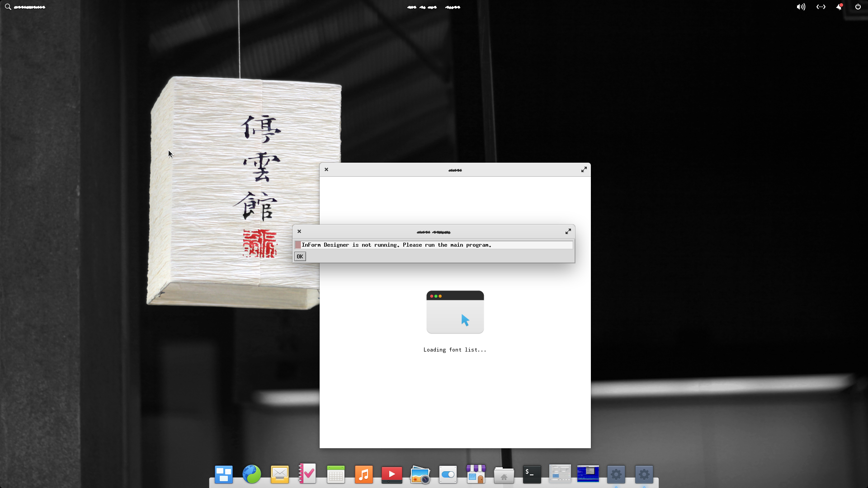Launch the web browser from dock
The height and width of the screenshot is (488, 868).
(252, 474)
